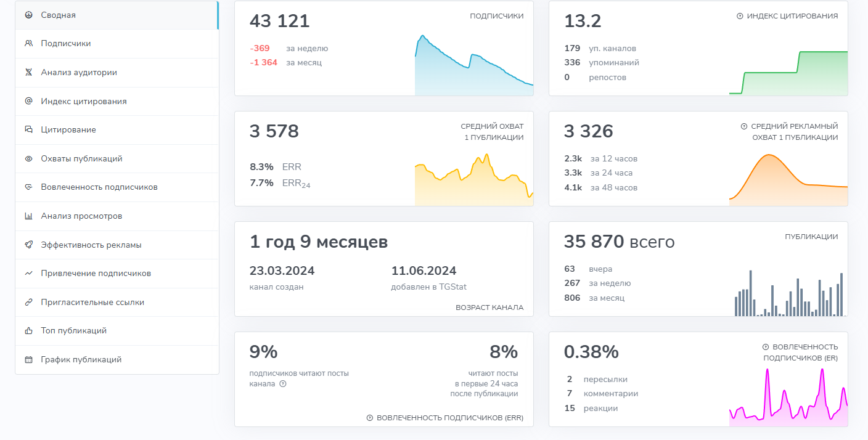868x440 pixels.
Task: Select the bar-chart icon of Анализ просмотров
Action: [27, 216]
